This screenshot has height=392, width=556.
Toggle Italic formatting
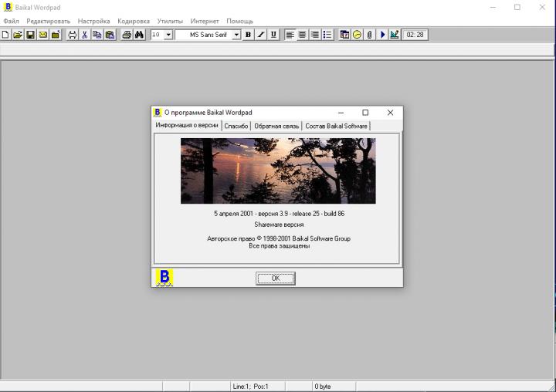click(x=261, y=35)
